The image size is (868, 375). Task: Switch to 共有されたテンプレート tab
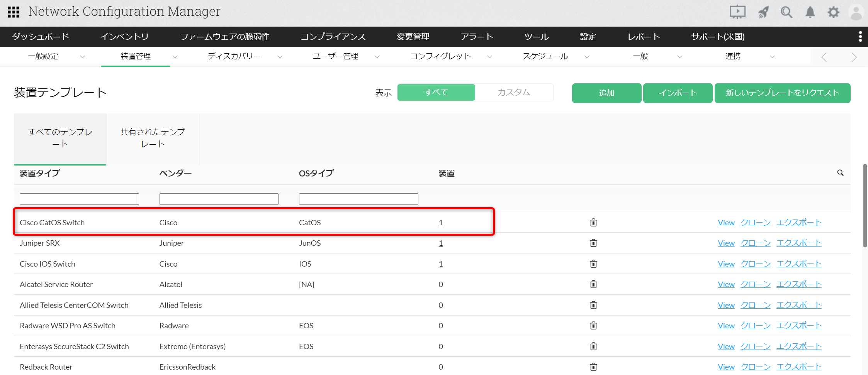153,138
